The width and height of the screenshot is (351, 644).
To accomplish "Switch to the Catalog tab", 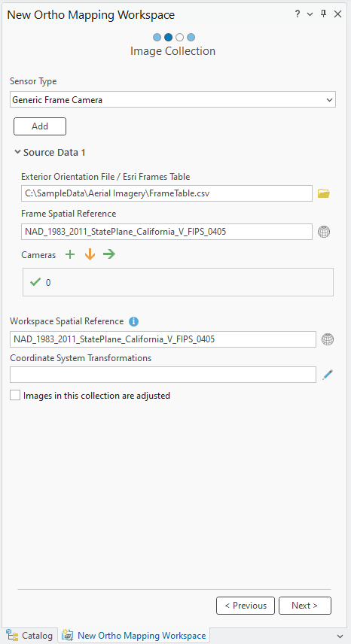I will pyautogui.click(x=29, y=636).
